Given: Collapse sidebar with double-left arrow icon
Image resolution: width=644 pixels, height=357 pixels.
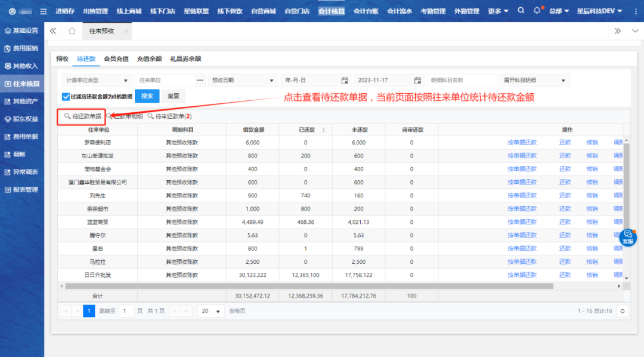Looking at the screenshot, I should click(53, 31).
